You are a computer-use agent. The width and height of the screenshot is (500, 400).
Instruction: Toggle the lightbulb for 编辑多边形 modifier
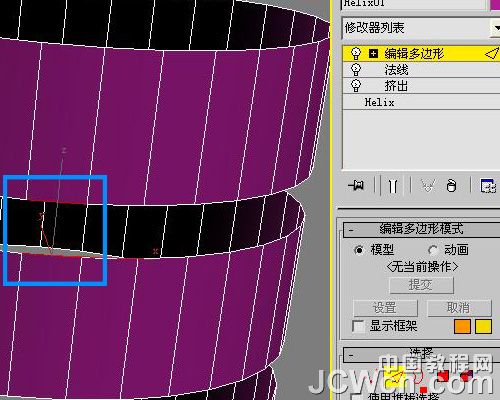pyautogui.click(x=356, y=54)
